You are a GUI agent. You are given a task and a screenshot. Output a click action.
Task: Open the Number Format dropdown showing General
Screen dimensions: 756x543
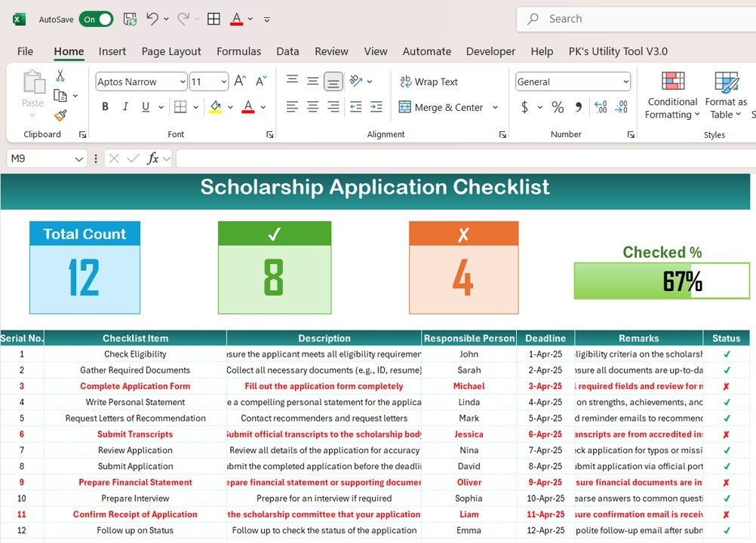(x=625, y=82)
